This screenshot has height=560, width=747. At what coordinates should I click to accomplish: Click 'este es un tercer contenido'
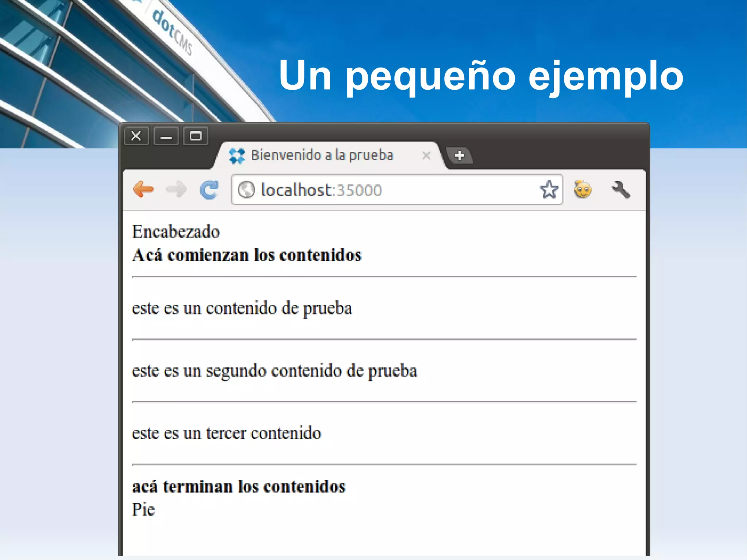[x=227, y=433]
